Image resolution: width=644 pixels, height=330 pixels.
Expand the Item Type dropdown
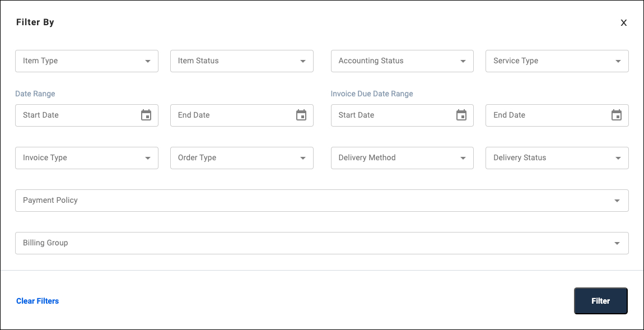coord(87,61)
